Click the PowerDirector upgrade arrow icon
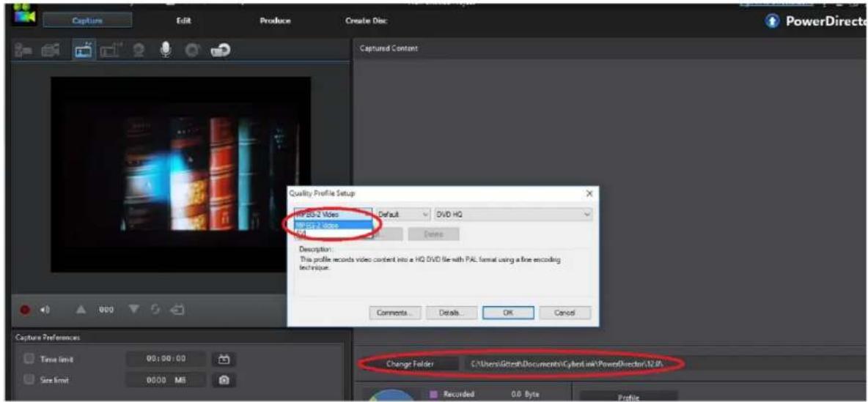The height and width of the screenshot is (402, 868). click(772, 21)
